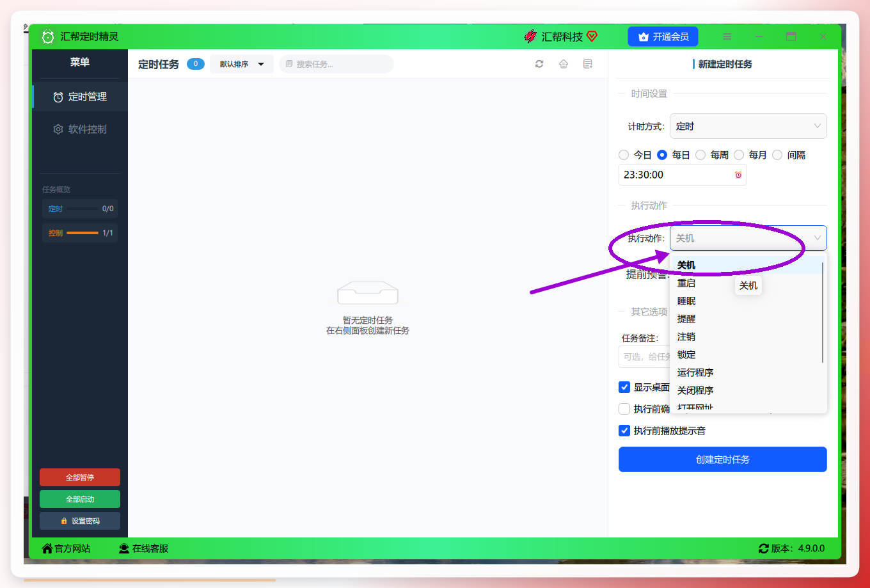Screen dimensions: 870x588
Task: Click the green 全部启动 button
Action: [x=80, y=499]
